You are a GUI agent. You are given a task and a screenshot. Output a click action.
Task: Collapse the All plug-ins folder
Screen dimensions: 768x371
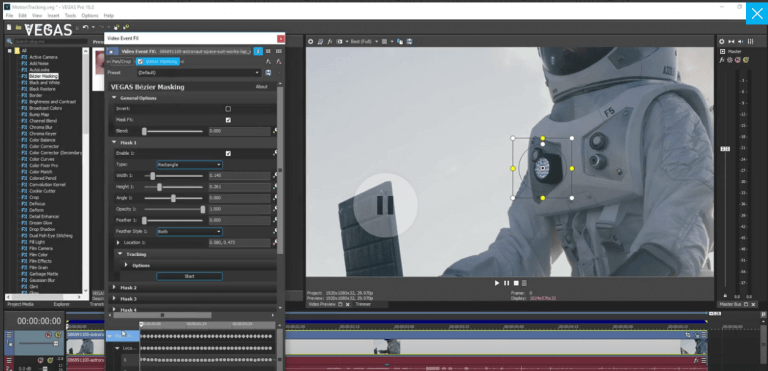9,51
